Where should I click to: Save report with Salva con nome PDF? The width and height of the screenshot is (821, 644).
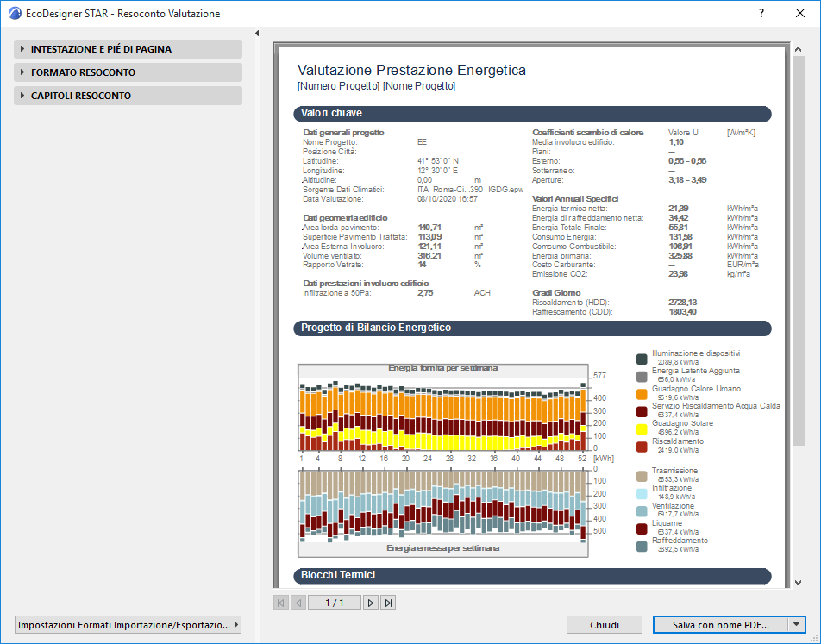720,625
